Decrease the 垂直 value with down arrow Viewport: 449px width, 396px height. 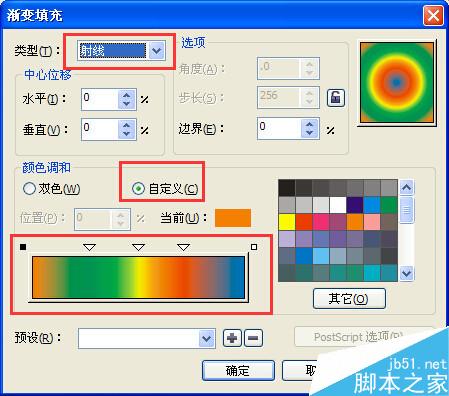click(x=126, y=134)
